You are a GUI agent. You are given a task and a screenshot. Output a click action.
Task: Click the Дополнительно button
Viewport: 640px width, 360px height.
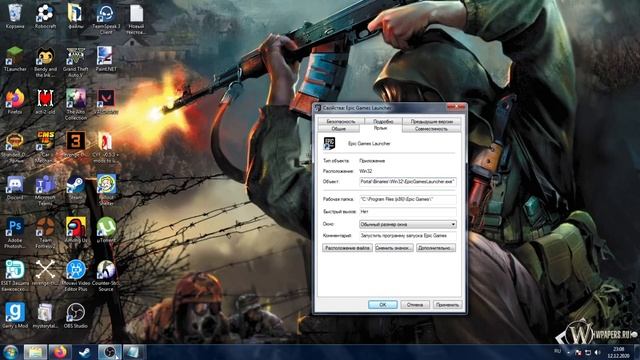[x=436, y=248]
